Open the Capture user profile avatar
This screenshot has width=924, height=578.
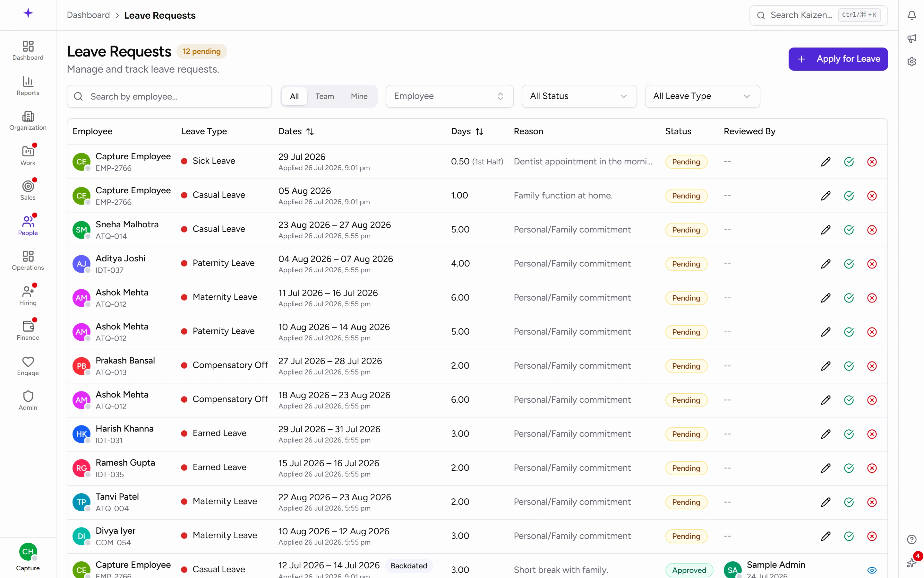(28, 552)
